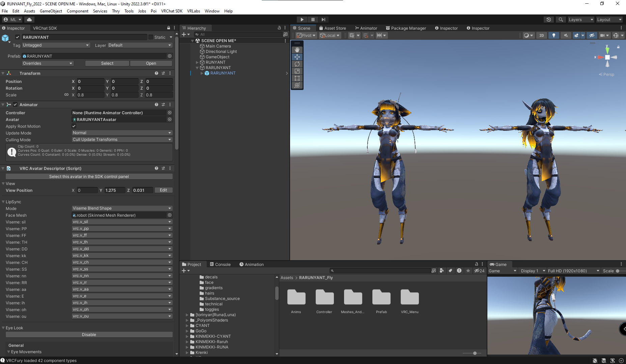Toggle 2D view mode in Scene
Image resolution: width=626 pixels, height=364 pixels.
point(542,35)
